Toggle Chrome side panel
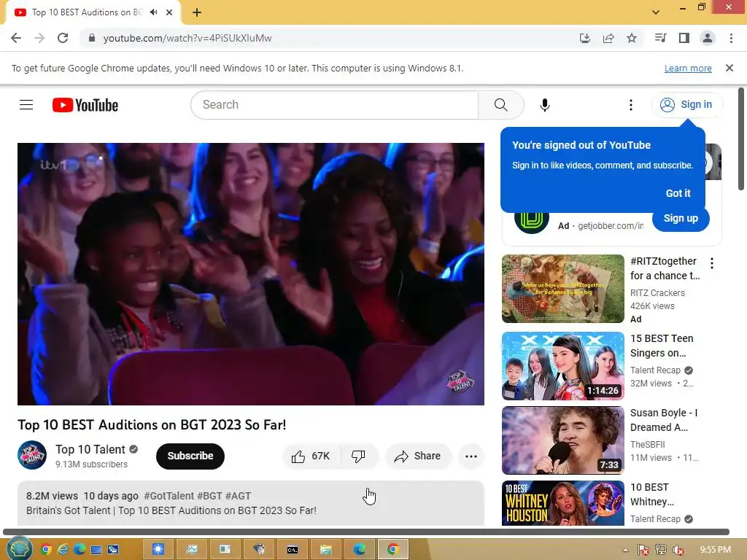 coord(684,38)
